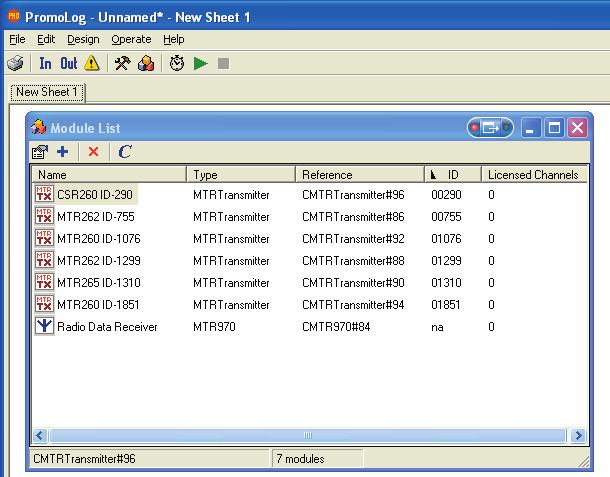Click MTR TX icon of MTR262 ID-1299

click(x=44, y=260)
